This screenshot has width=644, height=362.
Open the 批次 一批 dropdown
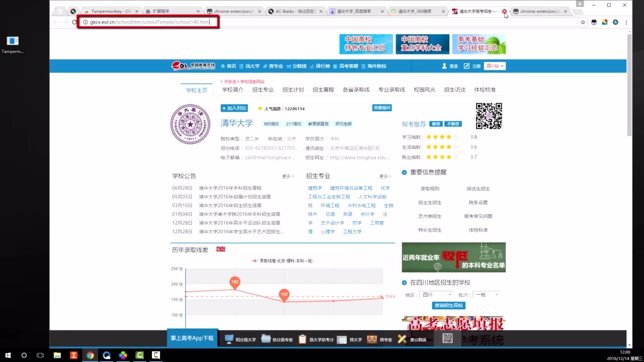coord(487,295)
